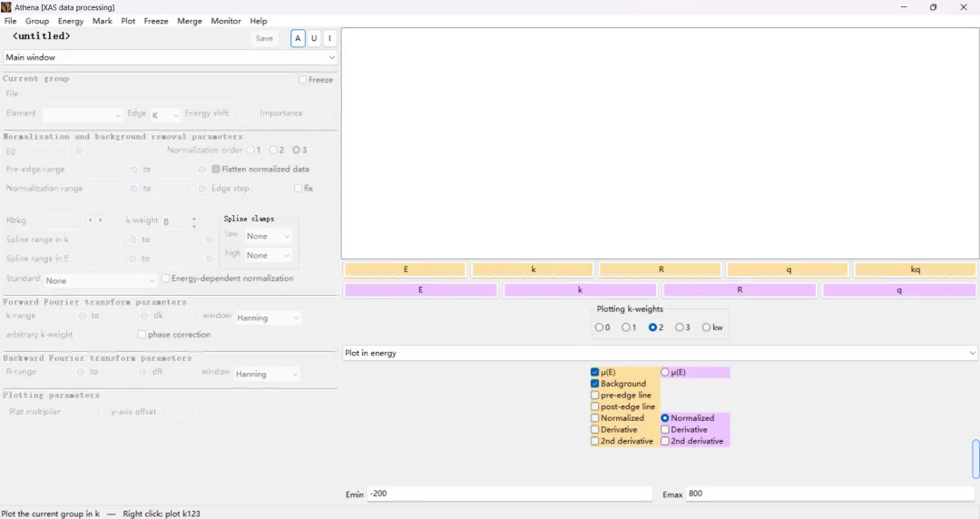Toggle the phase correction checkbox
The image size is (980, 519).
click(x=142, y=335)
